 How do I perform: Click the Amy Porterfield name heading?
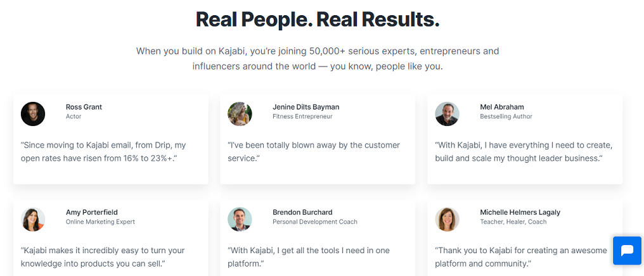tap(91, 213)
